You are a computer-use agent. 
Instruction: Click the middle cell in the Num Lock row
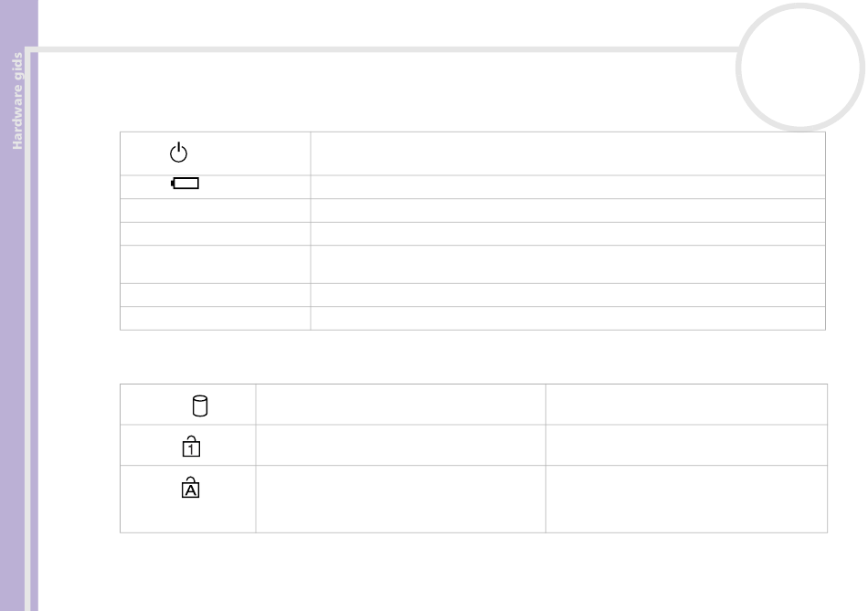click(x=401, y=445)
